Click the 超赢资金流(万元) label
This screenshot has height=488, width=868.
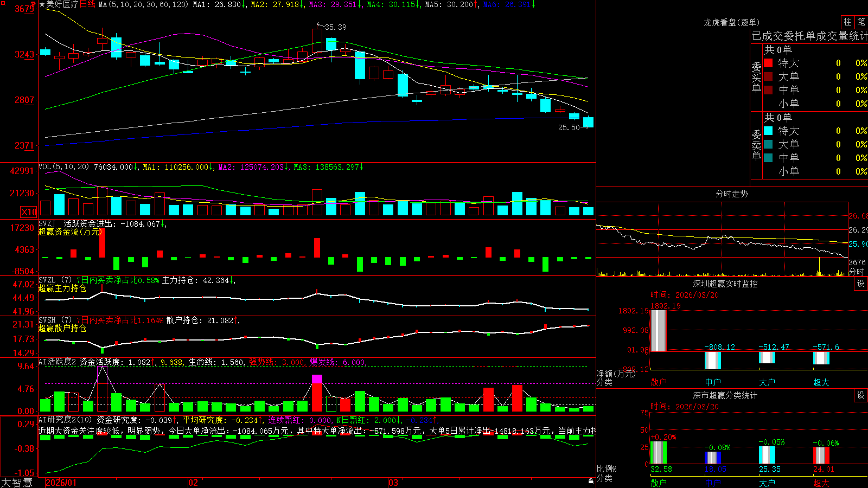coord(70,232)
